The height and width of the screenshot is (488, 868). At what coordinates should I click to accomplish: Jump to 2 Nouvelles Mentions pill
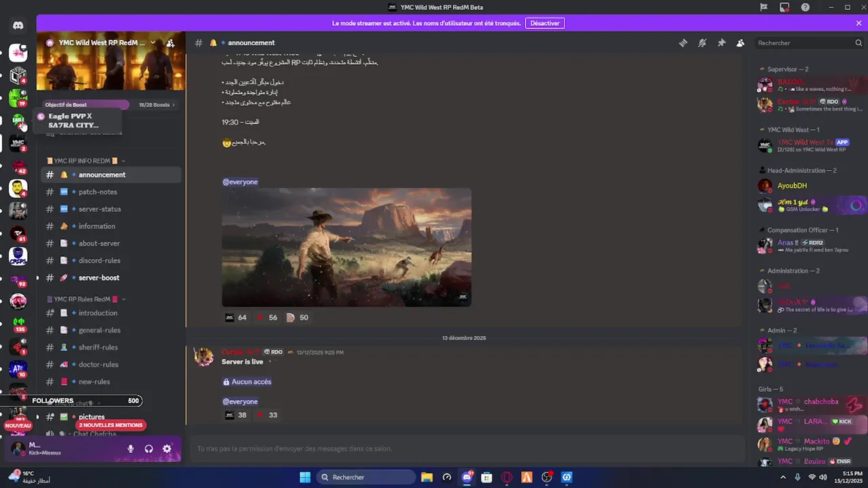(x=111, y=426)
